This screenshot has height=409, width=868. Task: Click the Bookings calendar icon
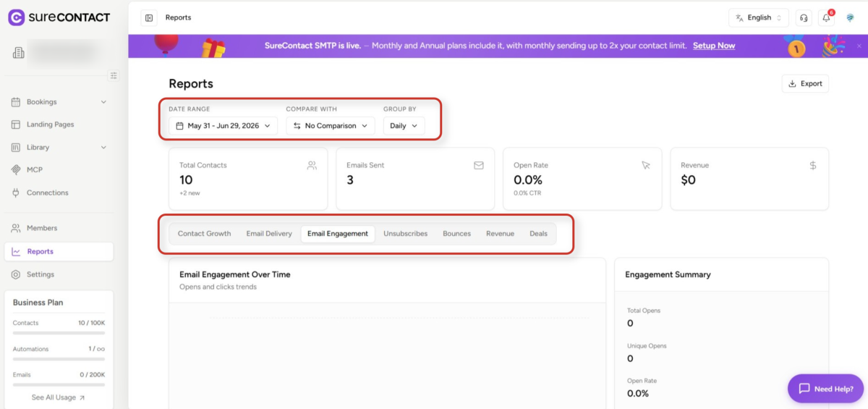point(16,102)
